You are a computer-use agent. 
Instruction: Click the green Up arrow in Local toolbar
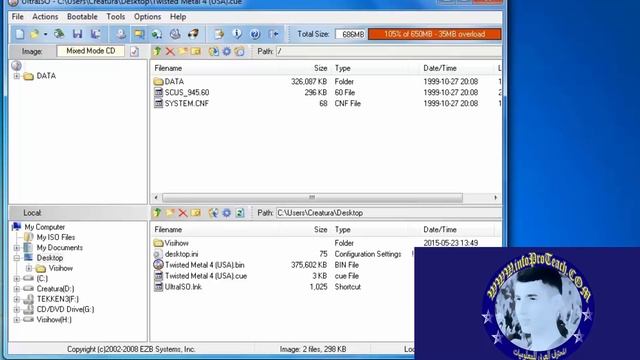pos(157,213)
